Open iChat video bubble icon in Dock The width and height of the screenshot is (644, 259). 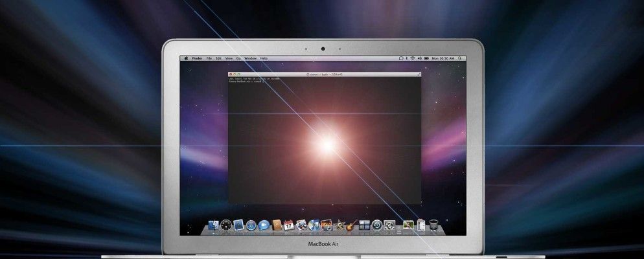264,225
